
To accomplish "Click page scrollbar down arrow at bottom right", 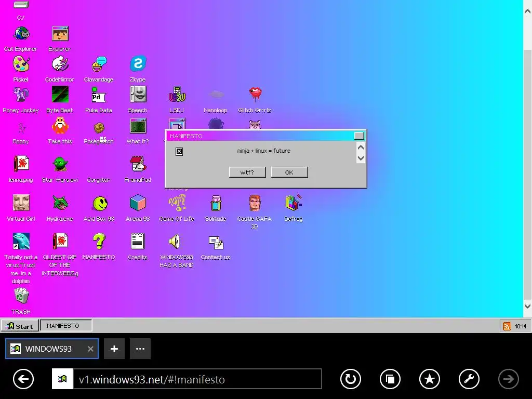I will (x=528, y=306).
